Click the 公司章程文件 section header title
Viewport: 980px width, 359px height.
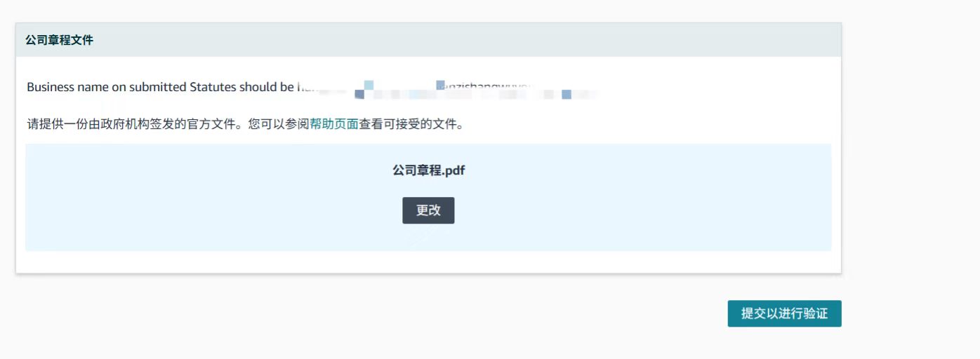pos(60,41)
